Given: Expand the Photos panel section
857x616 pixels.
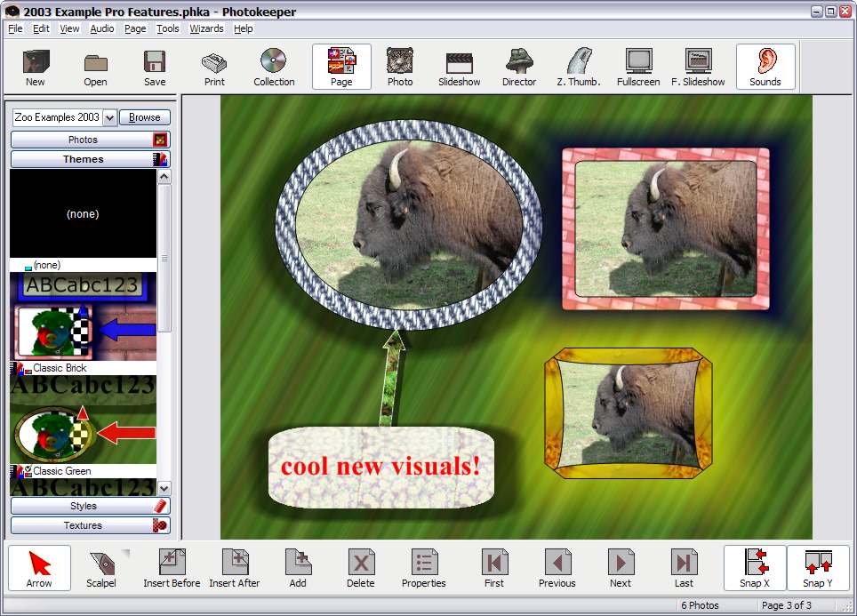Looking at the screenshot, I should [x=90, y=140].
